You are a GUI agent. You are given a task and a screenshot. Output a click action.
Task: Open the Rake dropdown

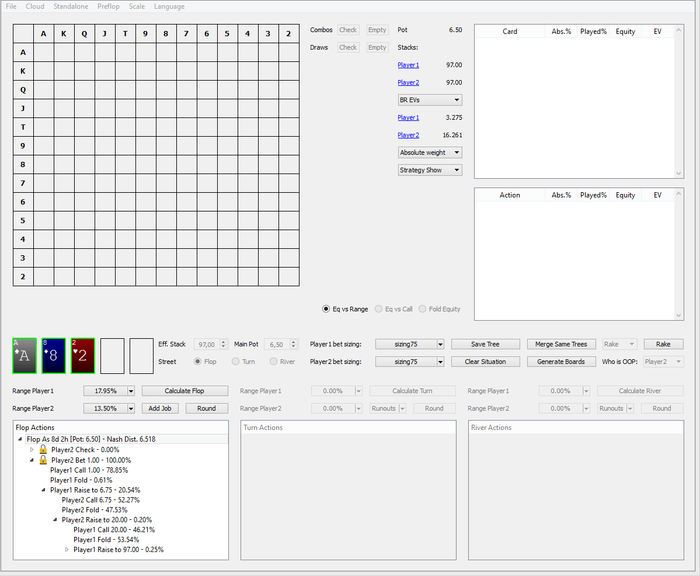pyautogui.click(x=619, y=344)
